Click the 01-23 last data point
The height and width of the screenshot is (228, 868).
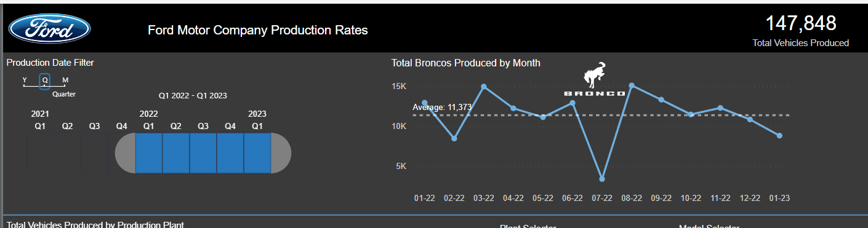pos(779,135)
